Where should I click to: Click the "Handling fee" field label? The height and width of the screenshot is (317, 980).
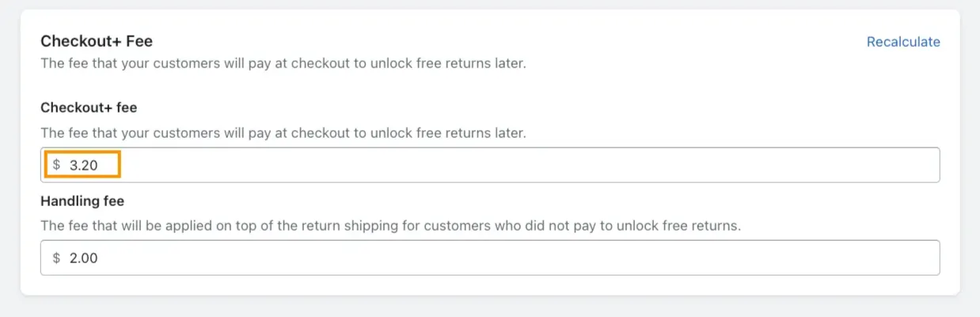point(82,201)
